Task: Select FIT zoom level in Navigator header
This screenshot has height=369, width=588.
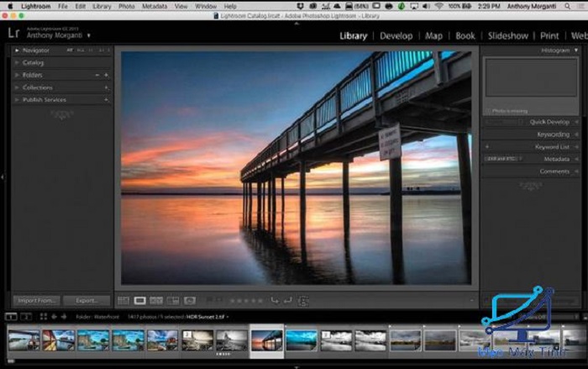Action: (x=70, y=50)
